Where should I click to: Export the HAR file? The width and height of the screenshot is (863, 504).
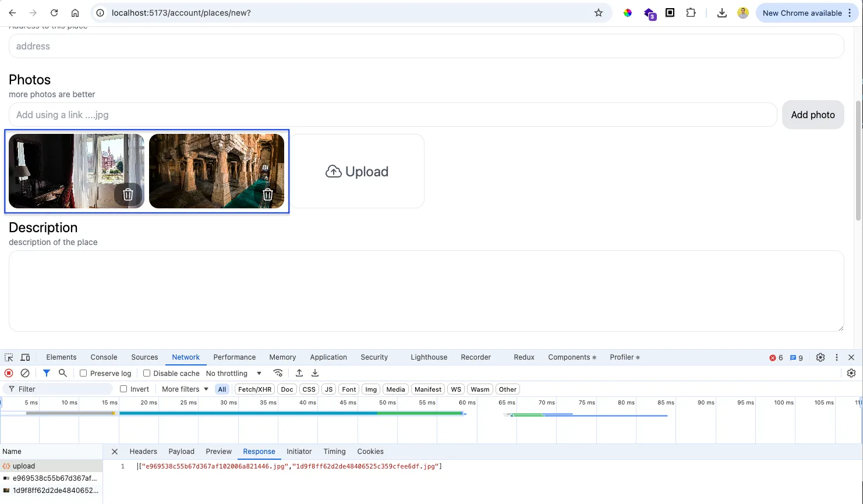pos(315,373)
